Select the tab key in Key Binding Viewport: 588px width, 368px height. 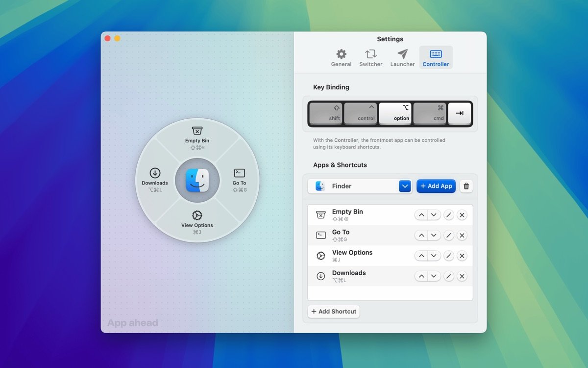click(460, 113)
